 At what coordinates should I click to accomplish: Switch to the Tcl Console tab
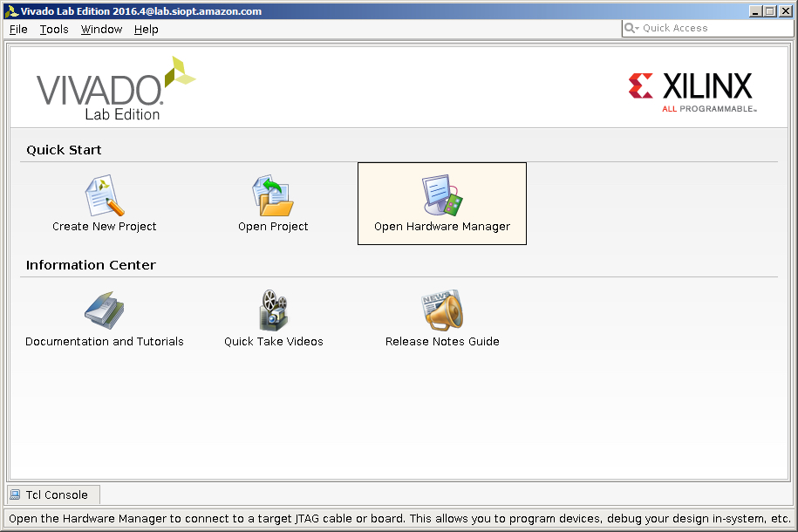point(53,494)
